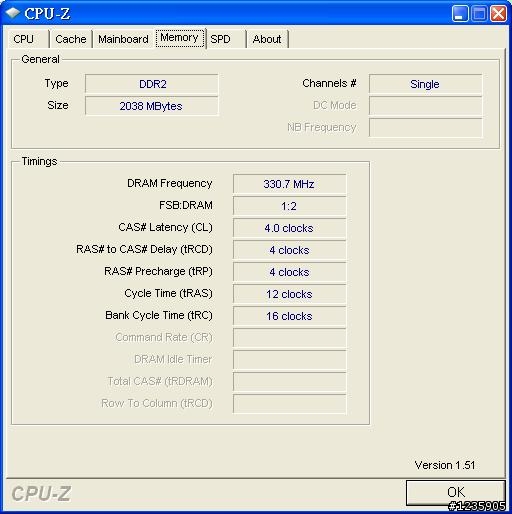Screen dimensions: 512x514
Task: Click the tRCD 4 clocks value
Action: (x=289, y=250)
